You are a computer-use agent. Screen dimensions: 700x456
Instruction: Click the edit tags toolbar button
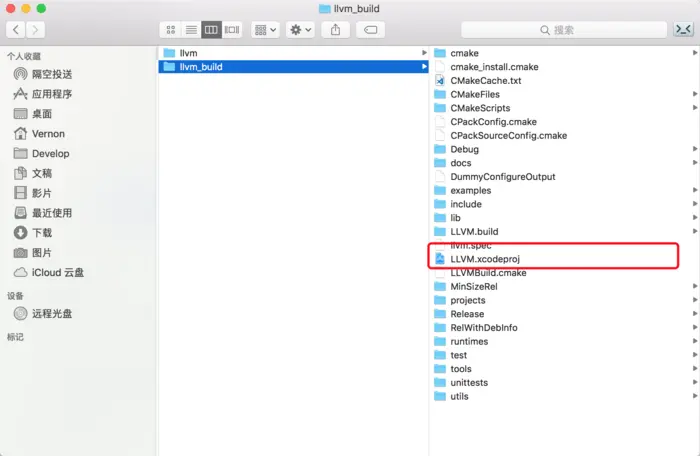[x=371, y=30]
